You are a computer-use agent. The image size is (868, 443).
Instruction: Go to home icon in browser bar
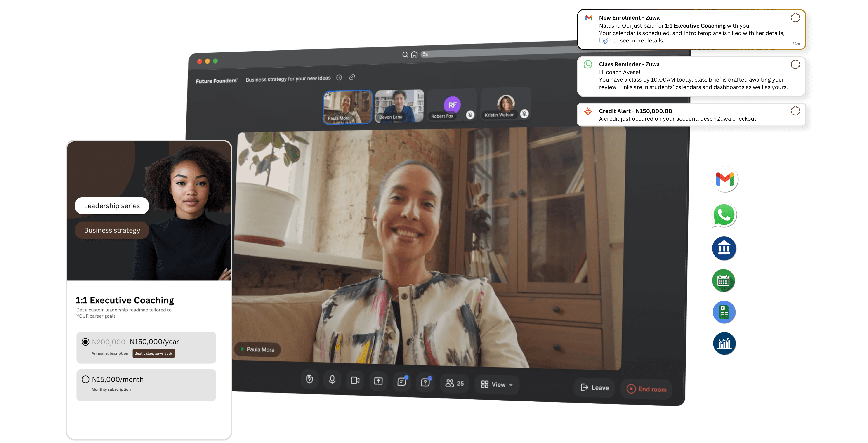(414, 54)
